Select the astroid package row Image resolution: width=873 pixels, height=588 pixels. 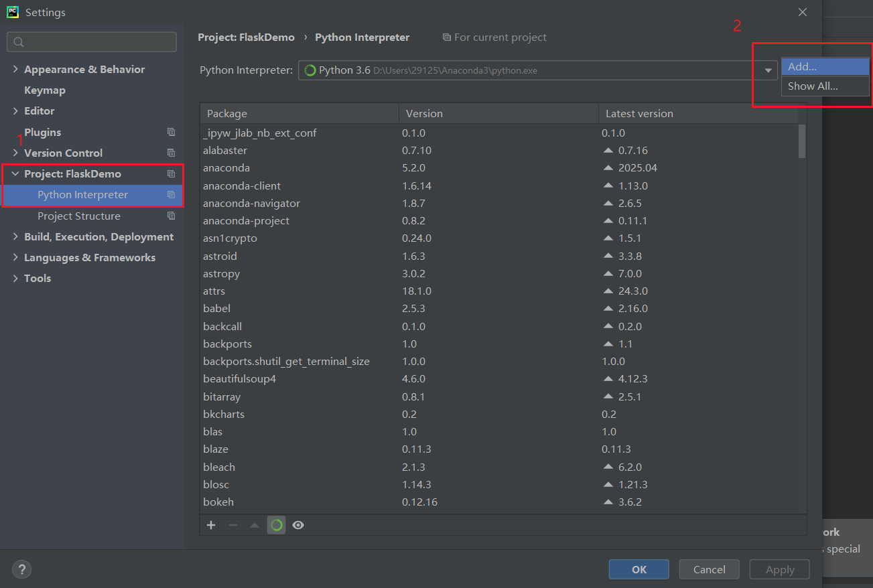(499, 256)
